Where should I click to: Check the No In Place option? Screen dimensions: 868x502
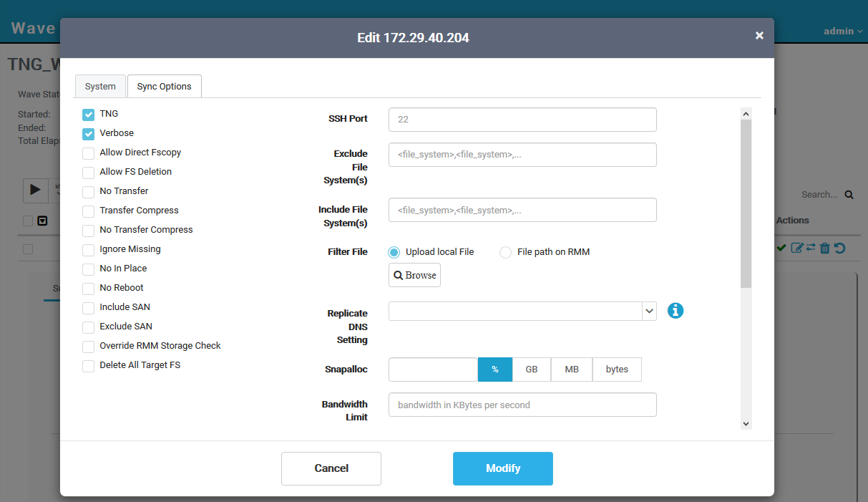click(88, 269)
